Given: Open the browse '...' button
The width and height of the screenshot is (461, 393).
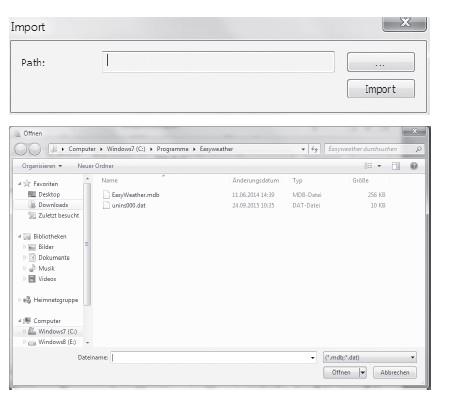Looking at the screenshot, I should tap(381, 62).
